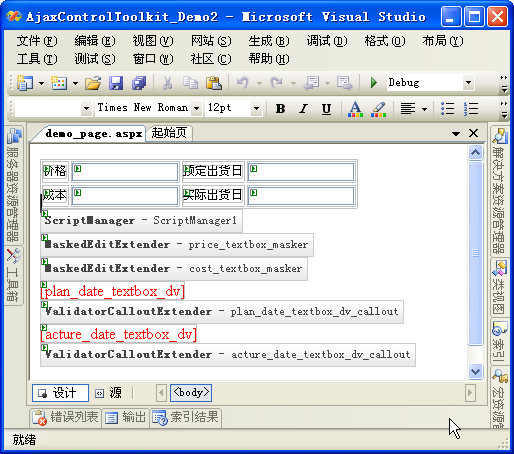Open the active files list dropdown arrow
This screenshot has width=514, height=454.
coord(456,134)
